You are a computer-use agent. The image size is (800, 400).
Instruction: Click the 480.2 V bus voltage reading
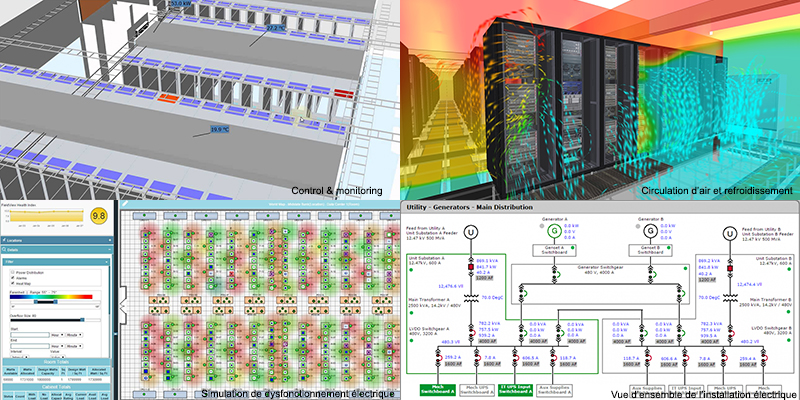749,341
